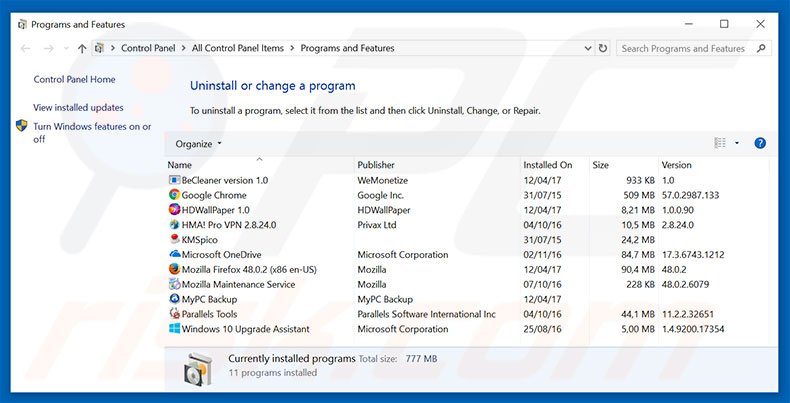Expand the view options dropdown arrow

pyautogui.click(x=737, y=143)
